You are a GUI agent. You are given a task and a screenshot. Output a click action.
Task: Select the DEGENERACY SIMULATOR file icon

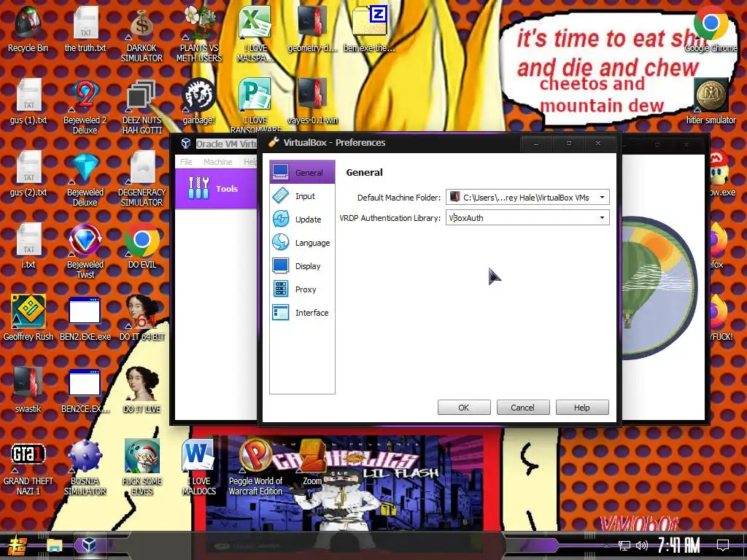tap(142, 179)
